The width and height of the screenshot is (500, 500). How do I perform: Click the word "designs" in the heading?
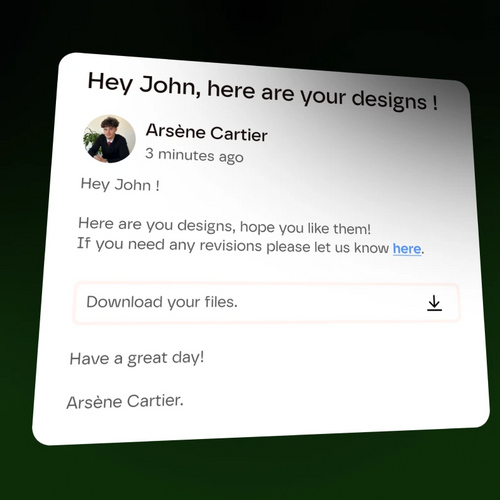[x=389, y=100]
